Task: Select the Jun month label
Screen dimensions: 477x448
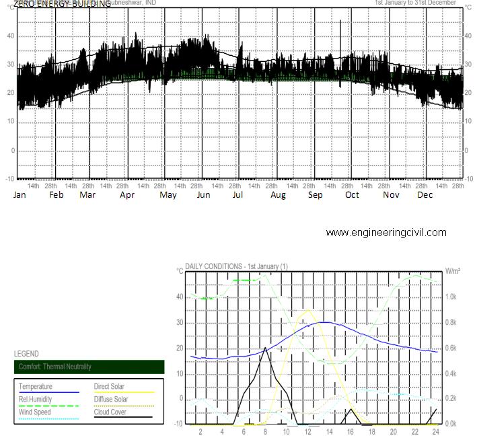Action: click(x=203, y=195)
